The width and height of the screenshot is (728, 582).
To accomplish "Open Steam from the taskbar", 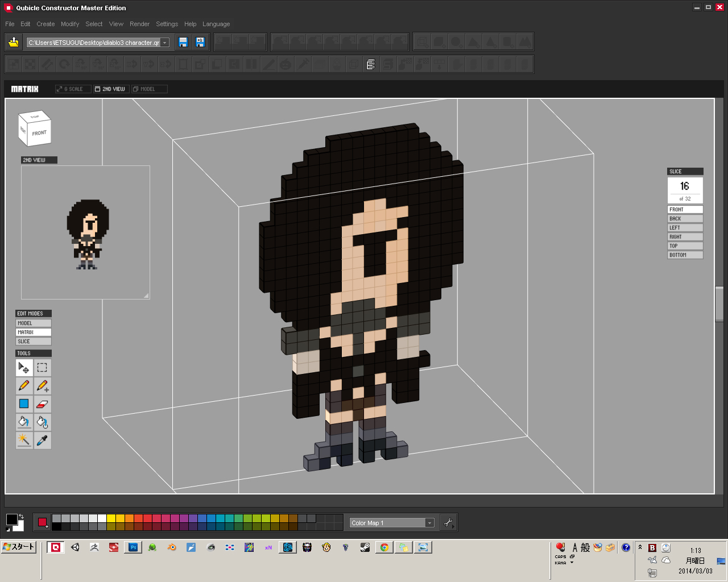I will pos(365,547).
